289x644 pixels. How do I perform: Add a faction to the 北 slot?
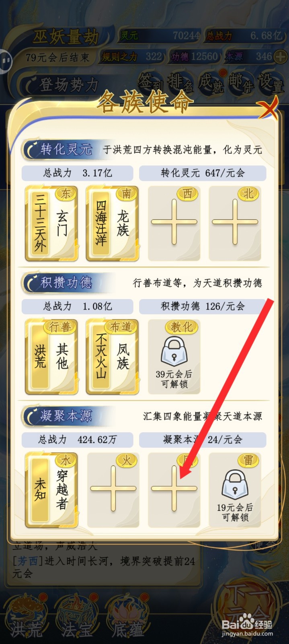point(235,223)
